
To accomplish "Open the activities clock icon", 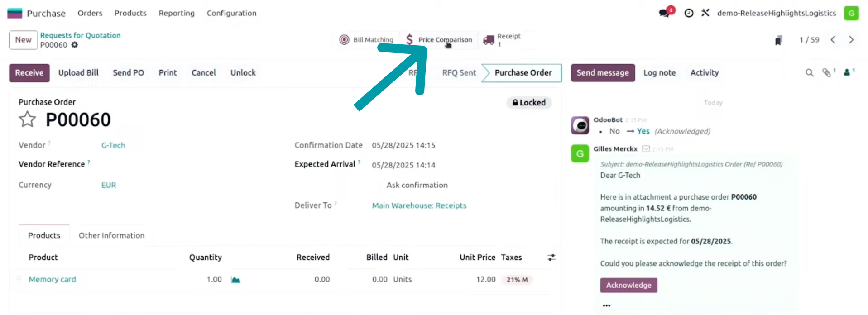I will (689, 13).
